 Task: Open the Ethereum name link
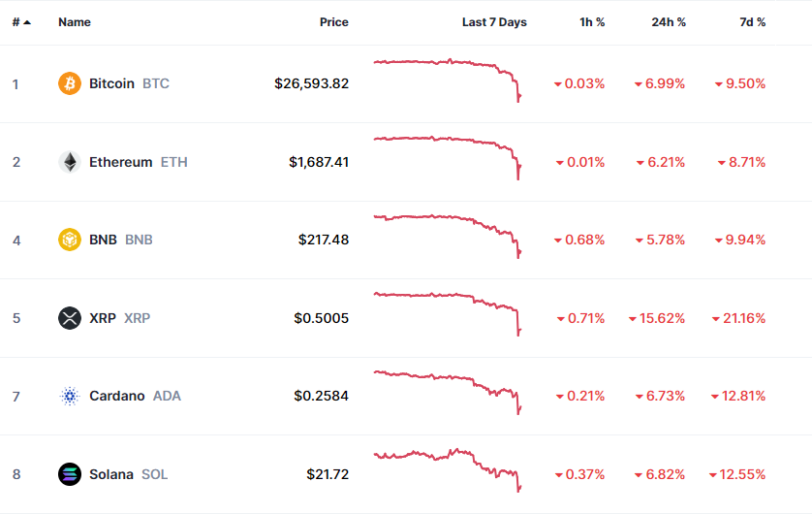click(120, 162)
